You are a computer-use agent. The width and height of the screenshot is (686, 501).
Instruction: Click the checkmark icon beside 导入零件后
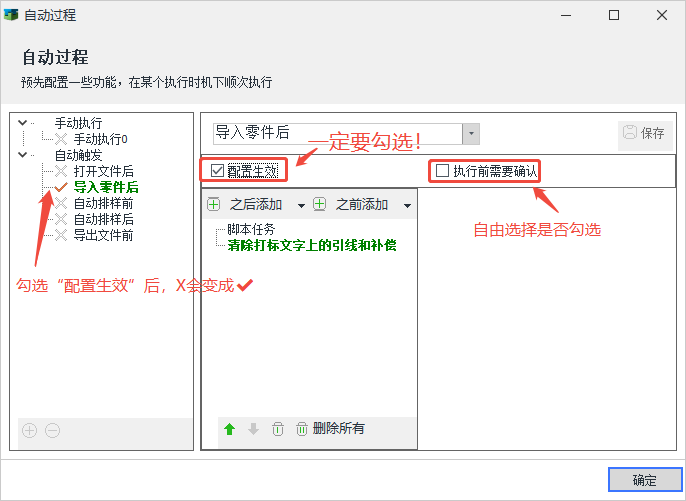61,187
